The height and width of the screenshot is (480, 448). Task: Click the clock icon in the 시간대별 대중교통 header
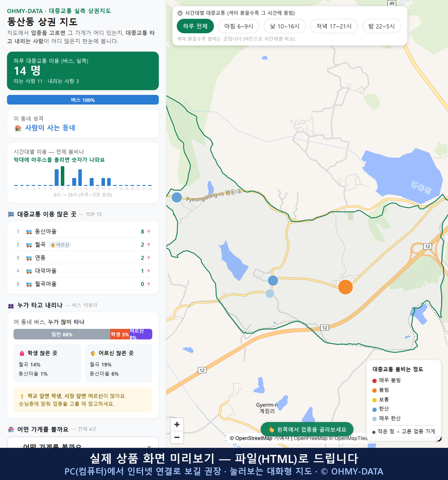(180, 13)
